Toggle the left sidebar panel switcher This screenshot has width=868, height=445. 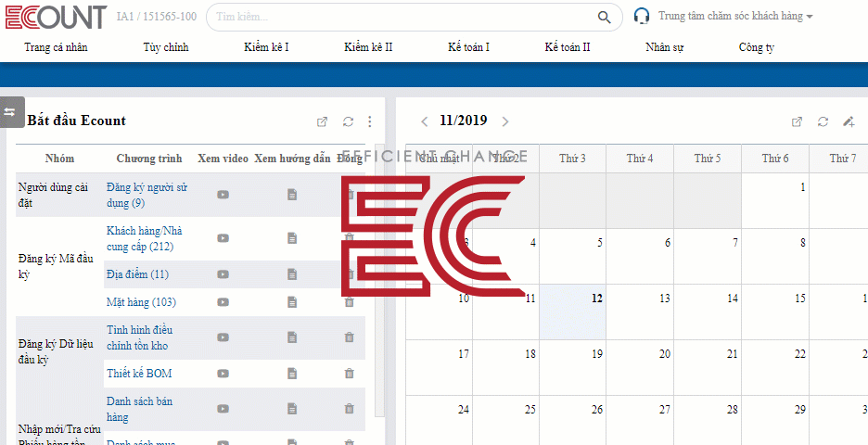tap(9, 111)
